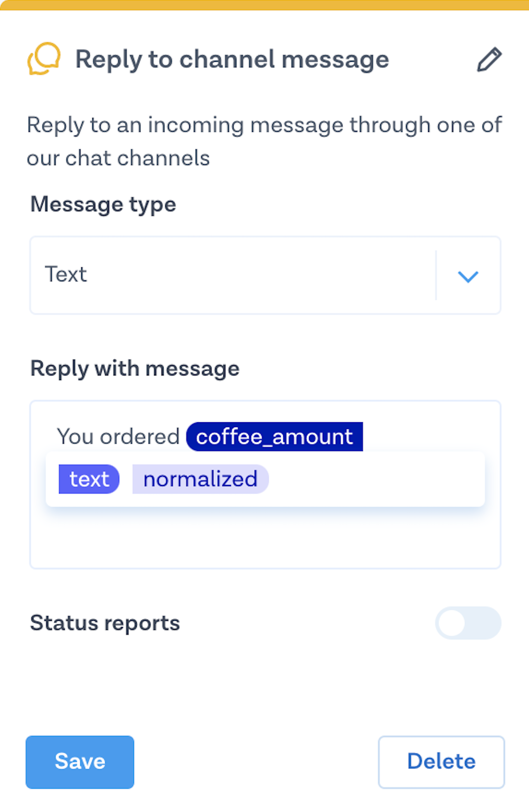
Task: Toggle the Status reports switch
Action: point(468,623)
